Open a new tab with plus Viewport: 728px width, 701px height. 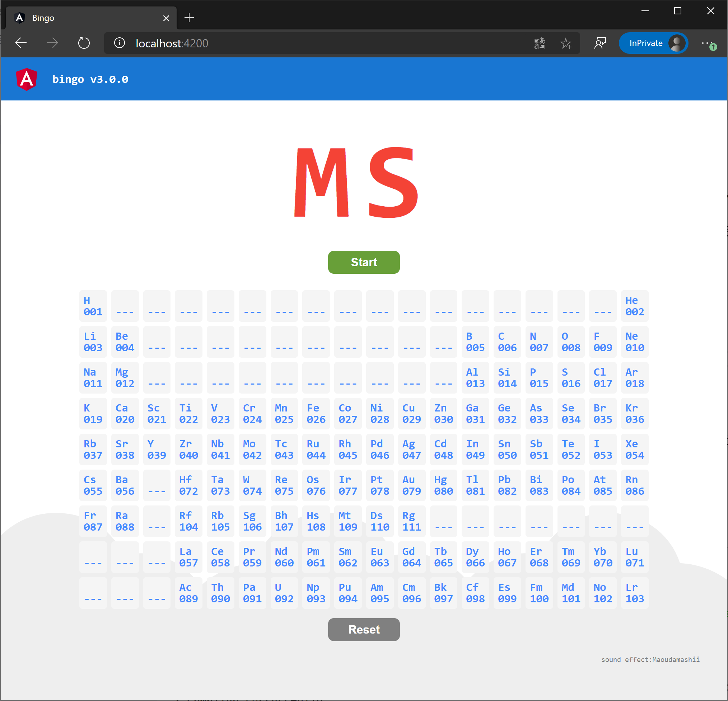189,18
